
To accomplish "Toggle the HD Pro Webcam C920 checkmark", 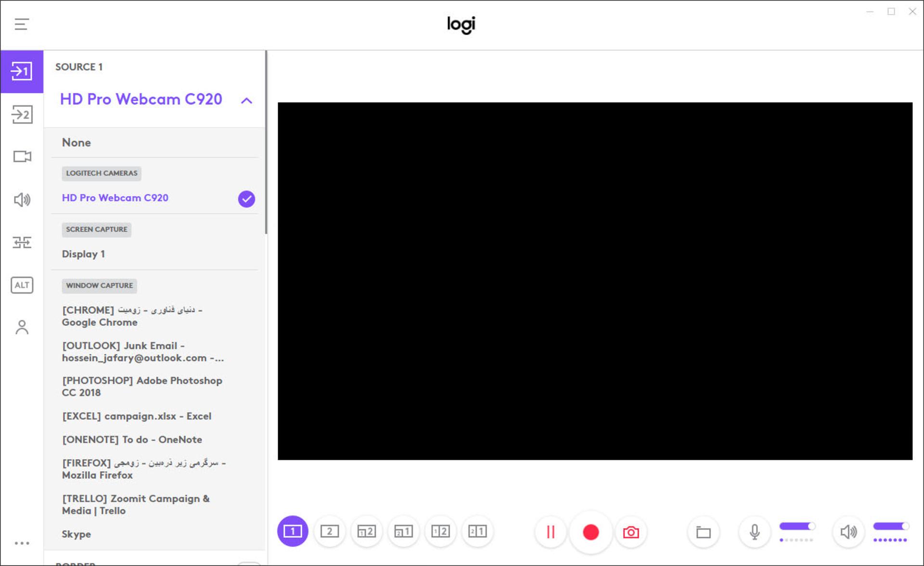I will [x=246, y=199].
